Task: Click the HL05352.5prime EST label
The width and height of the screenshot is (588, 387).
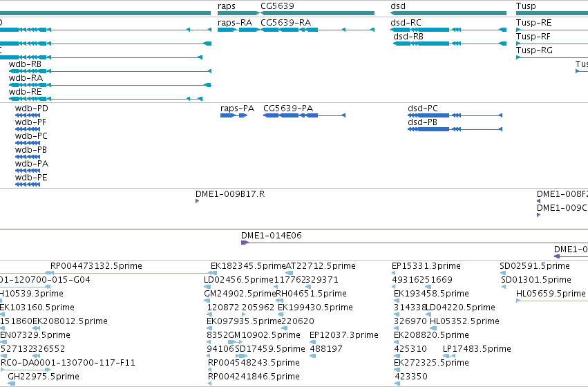Action: pos(464,322)
